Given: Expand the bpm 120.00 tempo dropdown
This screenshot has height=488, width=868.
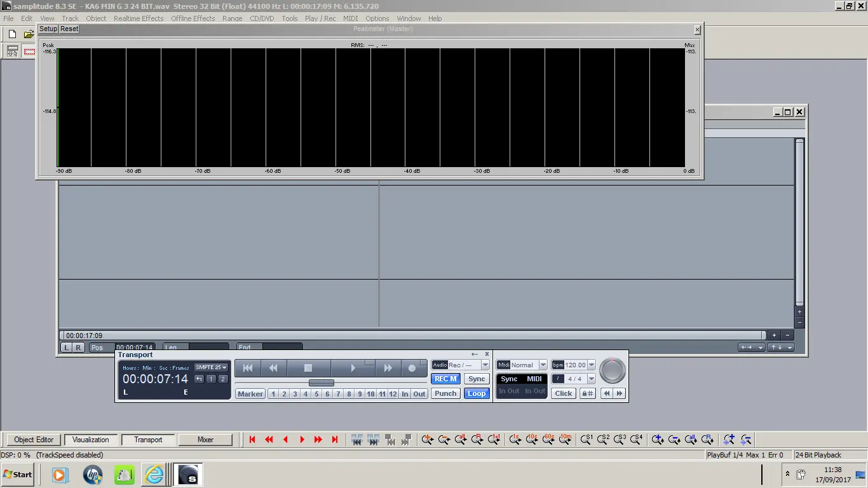Looking at the screenshot, I should pyautogui.click(x=592, y=365).
